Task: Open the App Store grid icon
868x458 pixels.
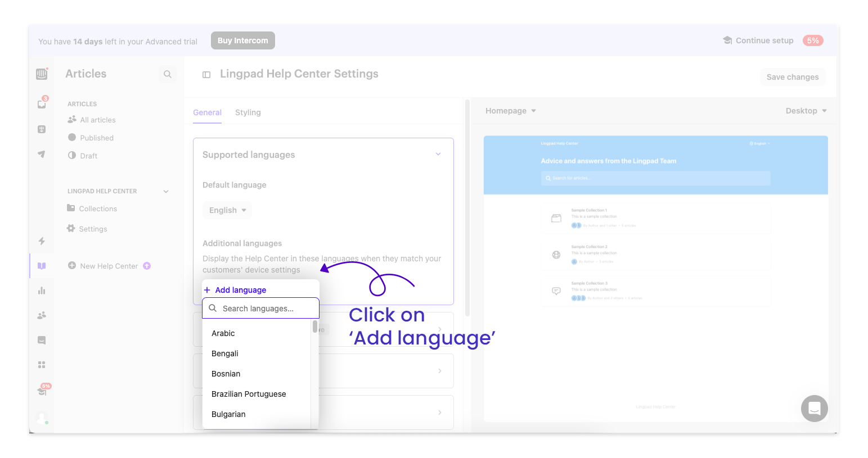Action: point(42,365)
